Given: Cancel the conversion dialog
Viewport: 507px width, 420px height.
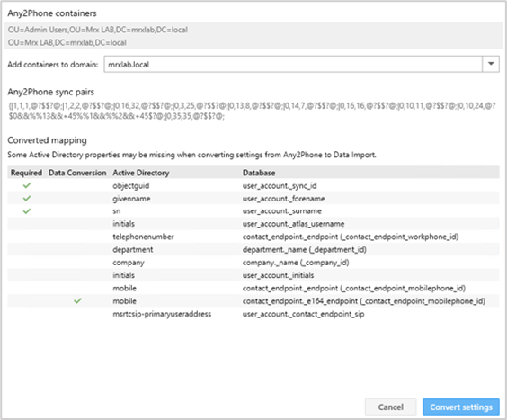Looking at the screenshot, I should (391, 407).
